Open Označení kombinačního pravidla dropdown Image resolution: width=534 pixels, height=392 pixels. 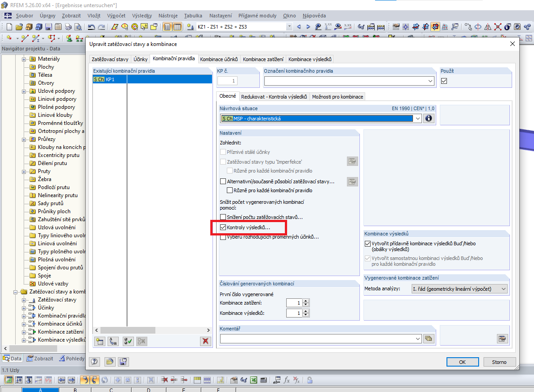430,81
